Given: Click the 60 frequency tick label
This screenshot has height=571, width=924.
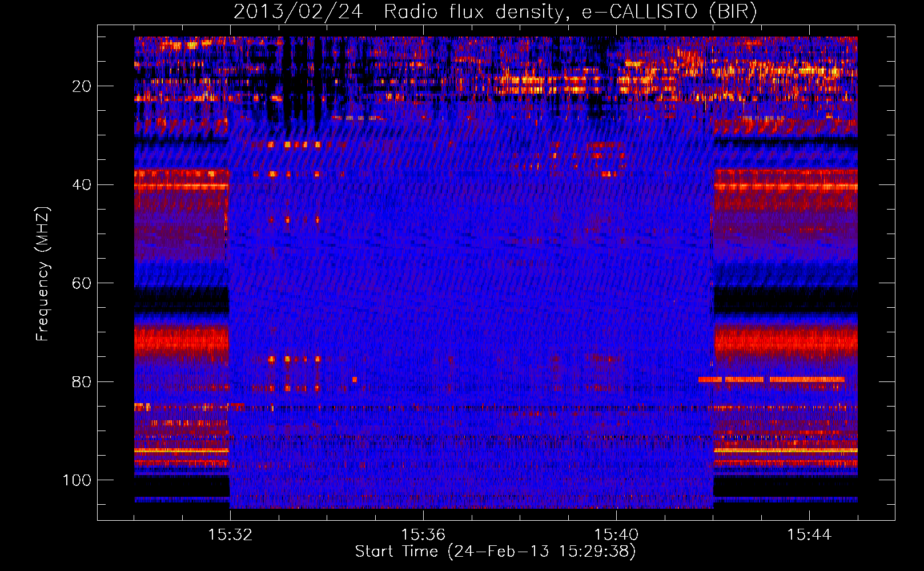Looking at the screenshot, I should point(82,284).
